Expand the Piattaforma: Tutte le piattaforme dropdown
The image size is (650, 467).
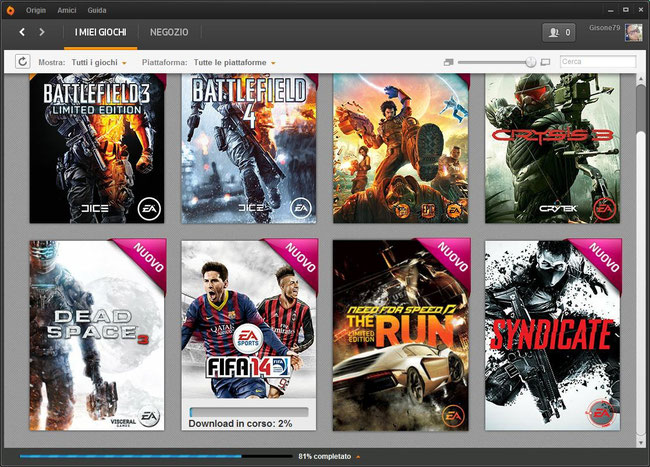click(235, 63)
